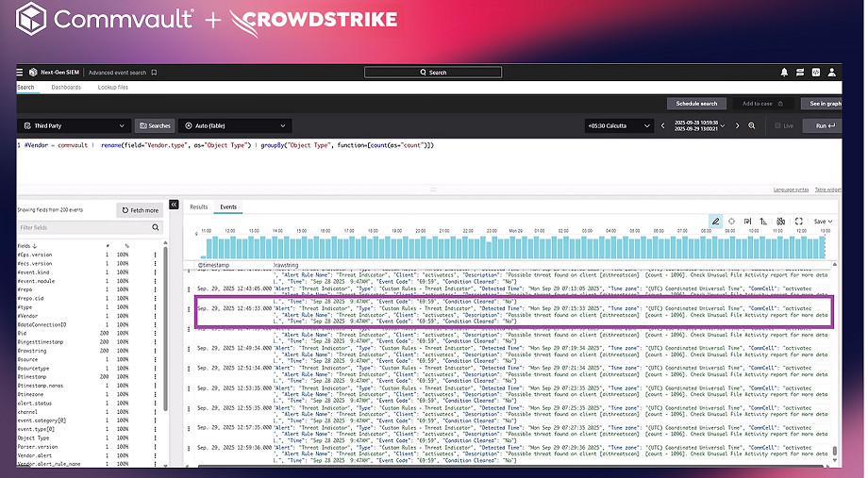
Task: Bookmark the Advanced event search page
Action: 154,72
